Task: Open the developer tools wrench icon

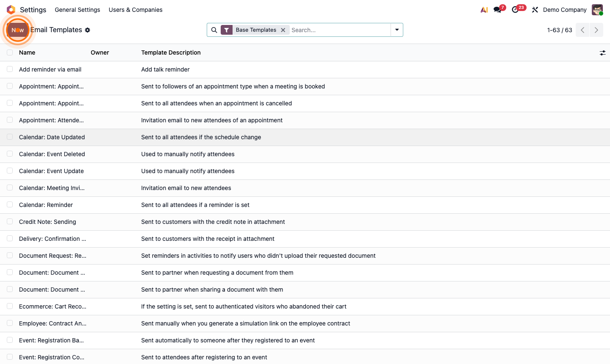Action: point(535,9)
